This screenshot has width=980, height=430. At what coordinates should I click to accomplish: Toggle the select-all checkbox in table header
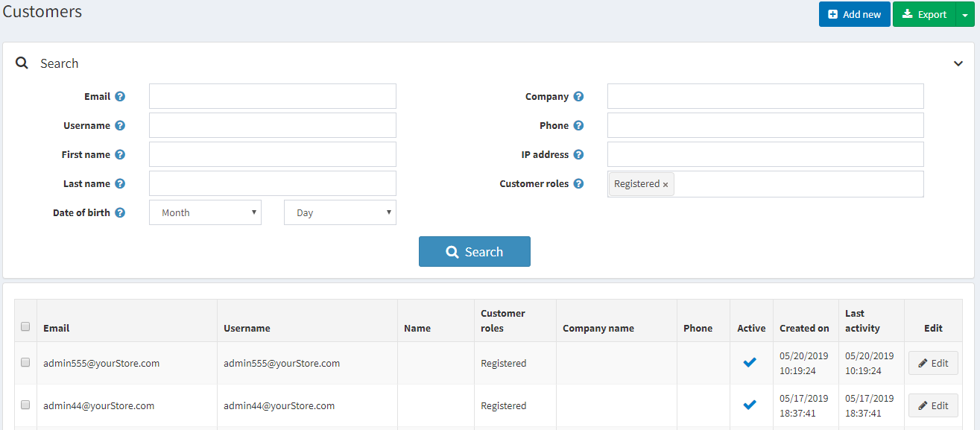pos(25,326)
